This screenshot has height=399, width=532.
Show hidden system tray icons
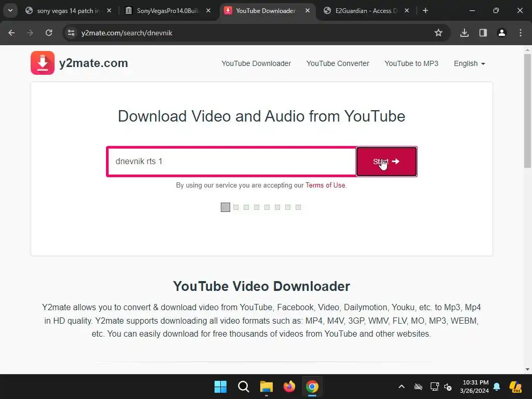coord(402,387)
